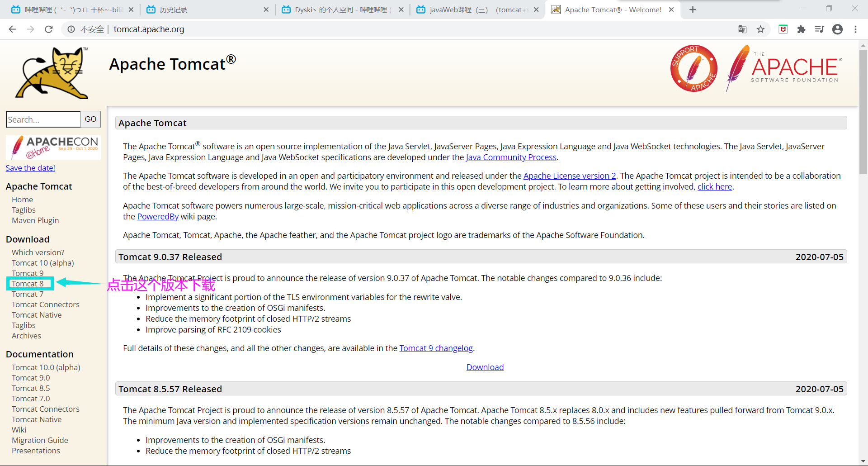Open the Which version? link
The width and height of the screenshot is (868, 466).
[x=38, y=252]
